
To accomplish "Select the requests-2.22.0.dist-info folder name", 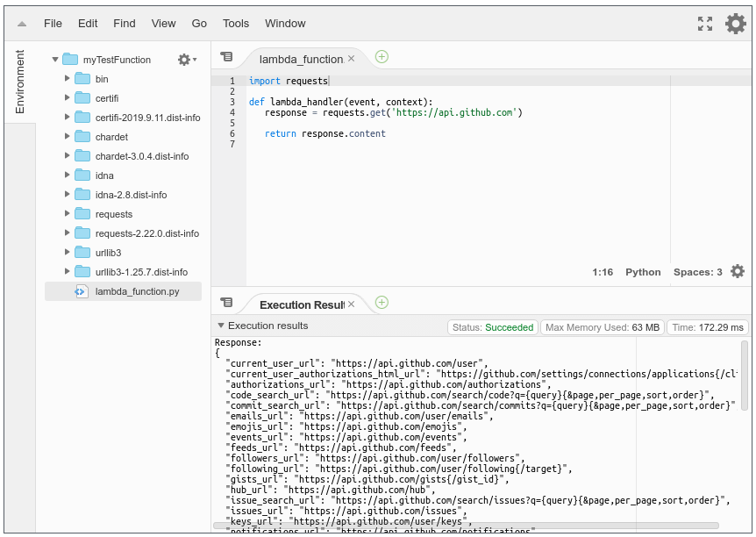I will 147,233.
